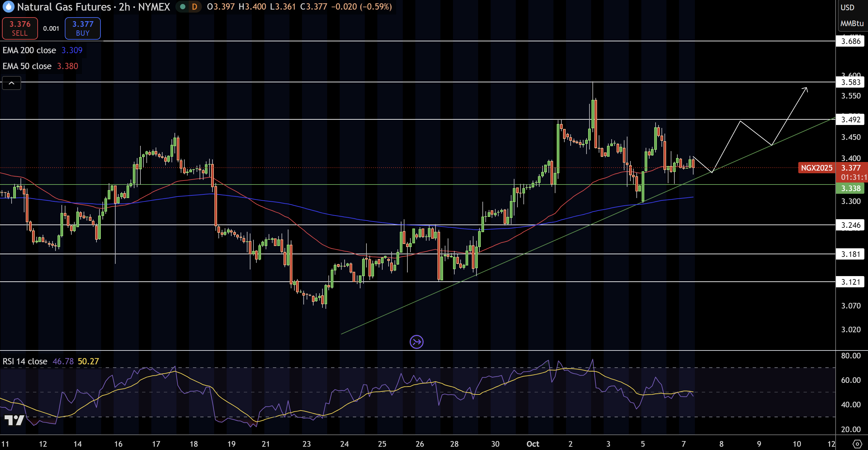
Task: Click the 3.686 price level label
Action: pyautogui.click(x=850, y=41)
